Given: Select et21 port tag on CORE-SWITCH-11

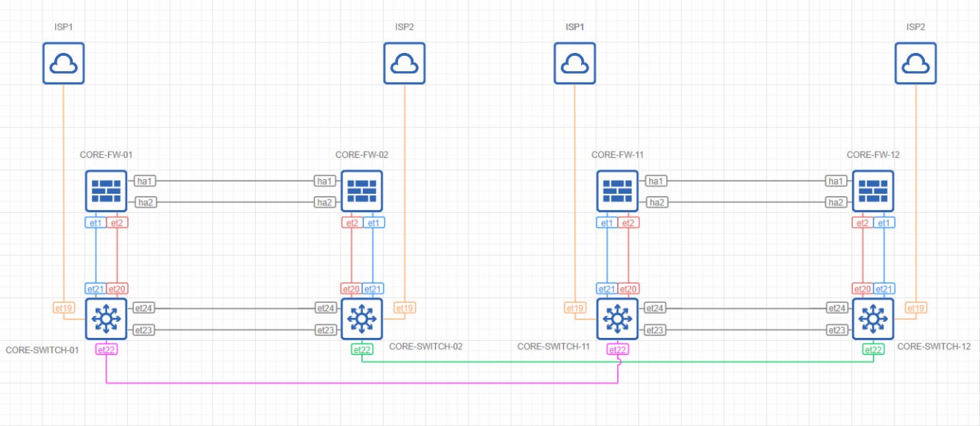Looking at the screenshot, I should pos(607,289).
